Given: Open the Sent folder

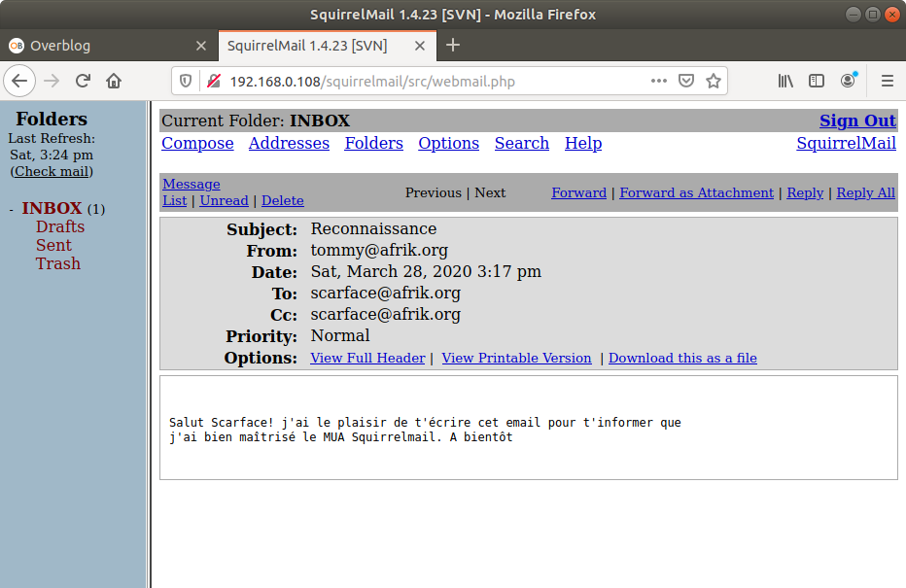Looking at the screenshot, I should coord(53,245).
